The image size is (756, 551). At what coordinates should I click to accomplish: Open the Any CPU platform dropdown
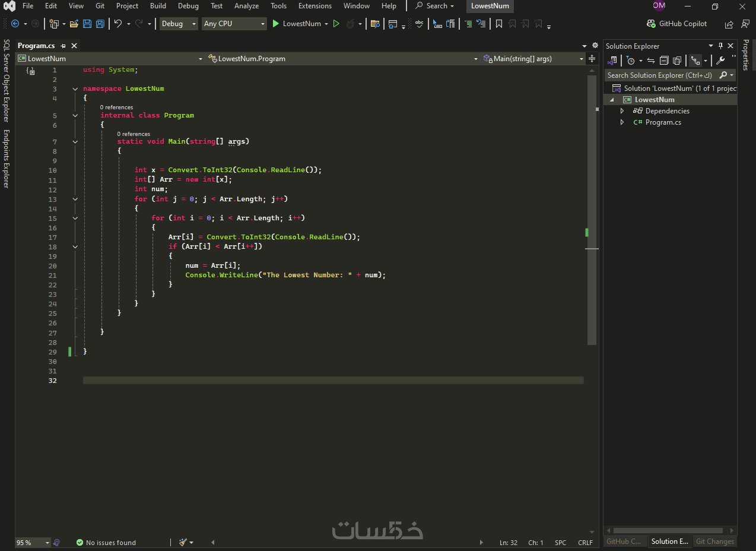(234, 24)
